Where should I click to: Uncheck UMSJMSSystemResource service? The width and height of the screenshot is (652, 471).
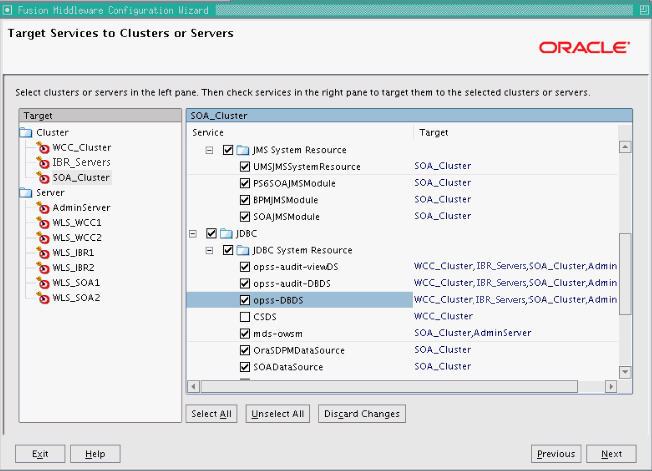click(x=245, y=167)
